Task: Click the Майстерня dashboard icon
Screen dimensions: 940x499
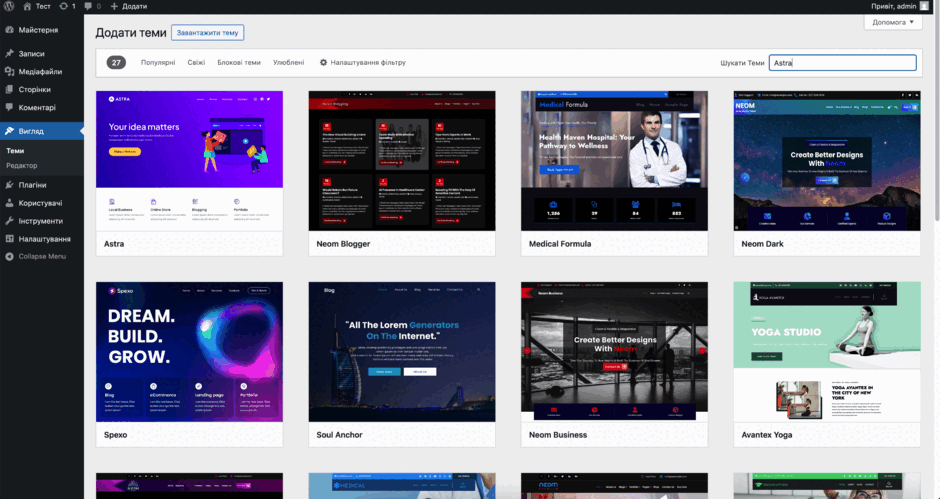Action: (x=9, y=29)
